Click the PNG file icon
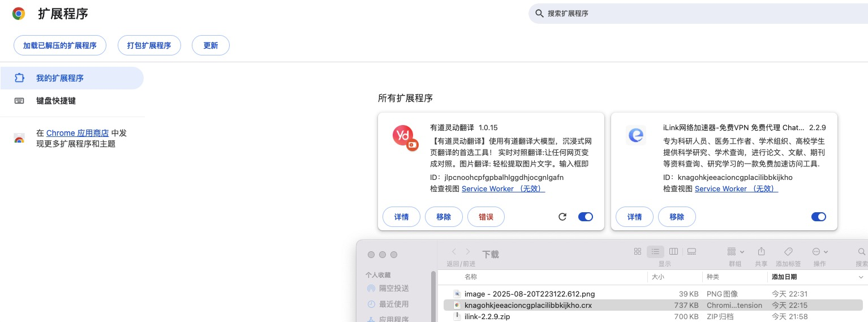 coord(457,294)
